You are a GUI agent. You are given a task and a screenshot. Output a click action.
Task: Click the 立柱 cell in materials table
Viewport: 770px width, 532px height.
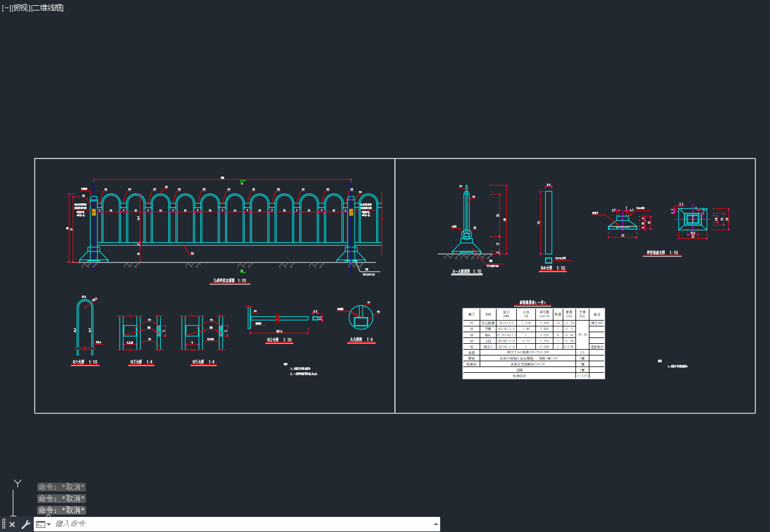click(x=488, y=341)
